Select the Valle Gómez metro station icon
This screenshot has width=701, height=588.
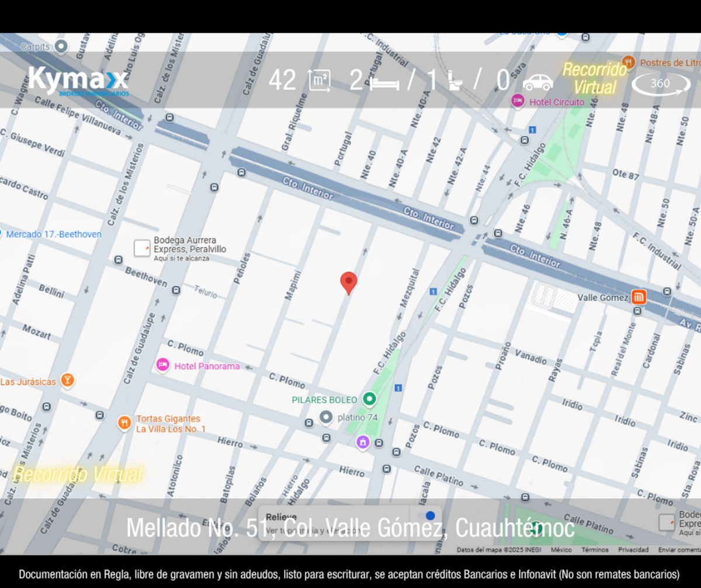[x=638, y=298]
